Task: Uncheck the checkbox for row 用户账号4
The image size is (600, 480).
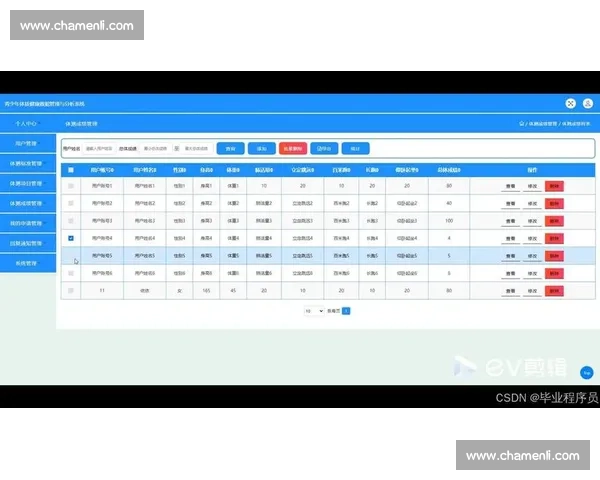Action: 71,238
